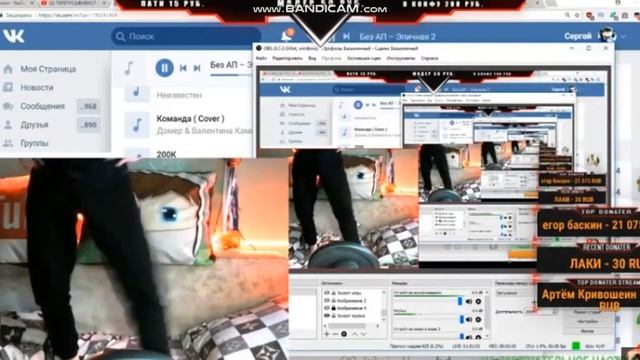Open settings gear of Mic/Aux channel
This screenshot has width=640, height=360.
click(478, 319)
